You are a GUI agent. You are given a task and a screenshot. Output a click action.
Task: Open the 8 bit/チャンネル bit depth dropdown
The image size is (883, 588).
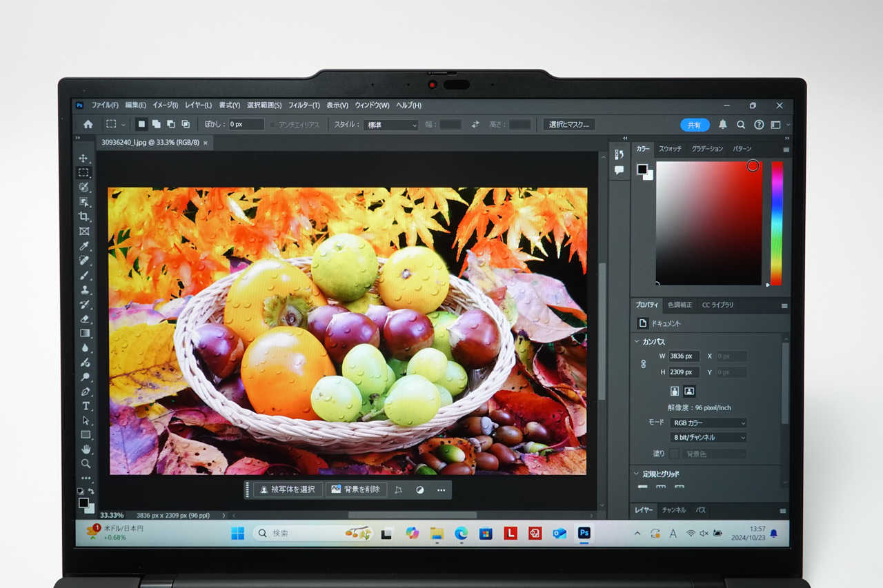click(x=708, y=437)
